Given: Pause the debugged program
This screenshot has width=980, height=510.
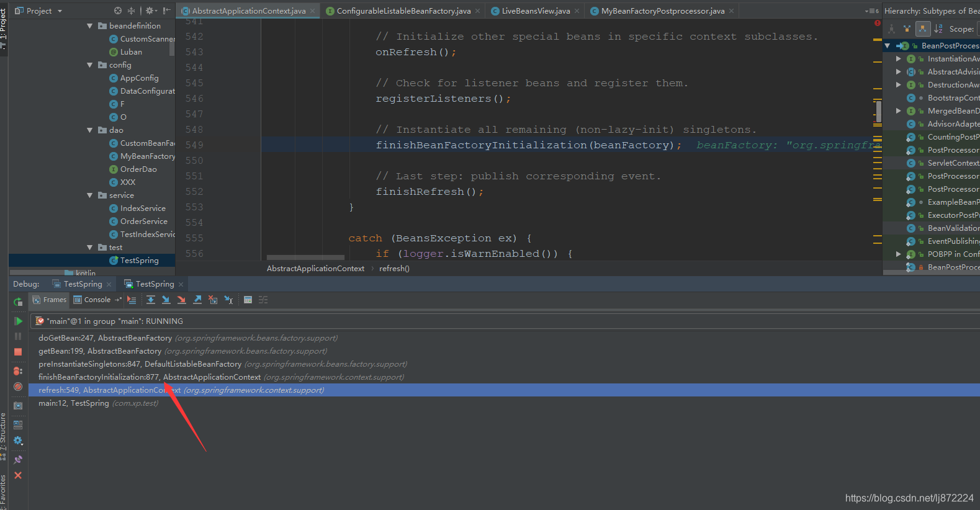Looking at the screenshot, I should click(x=18, y=336).
